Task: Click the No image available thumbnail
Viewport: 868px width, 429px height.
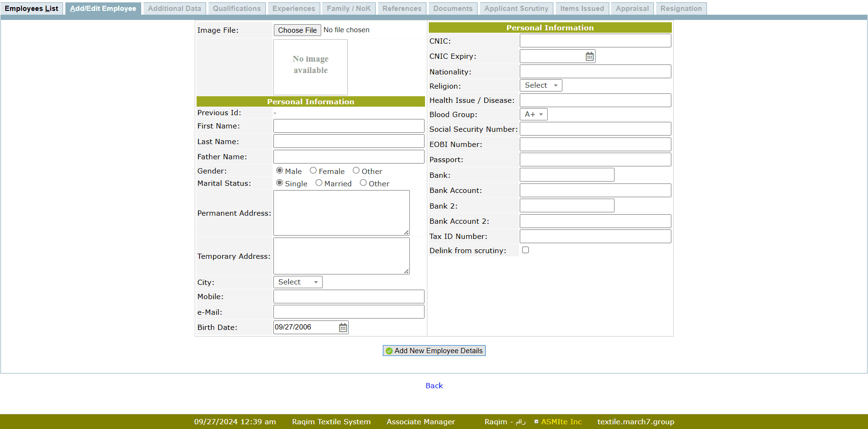Action: click(310, 67)
